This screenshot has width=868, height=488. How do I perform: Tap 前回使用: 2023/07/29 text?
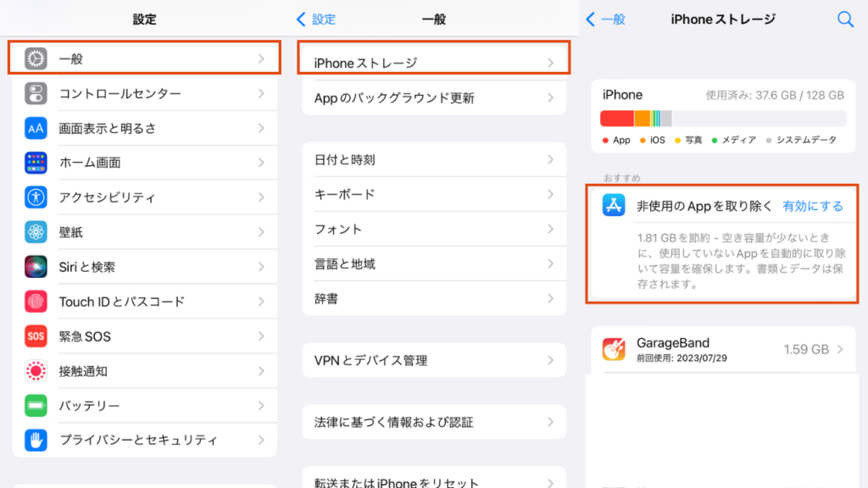[682, 358]
